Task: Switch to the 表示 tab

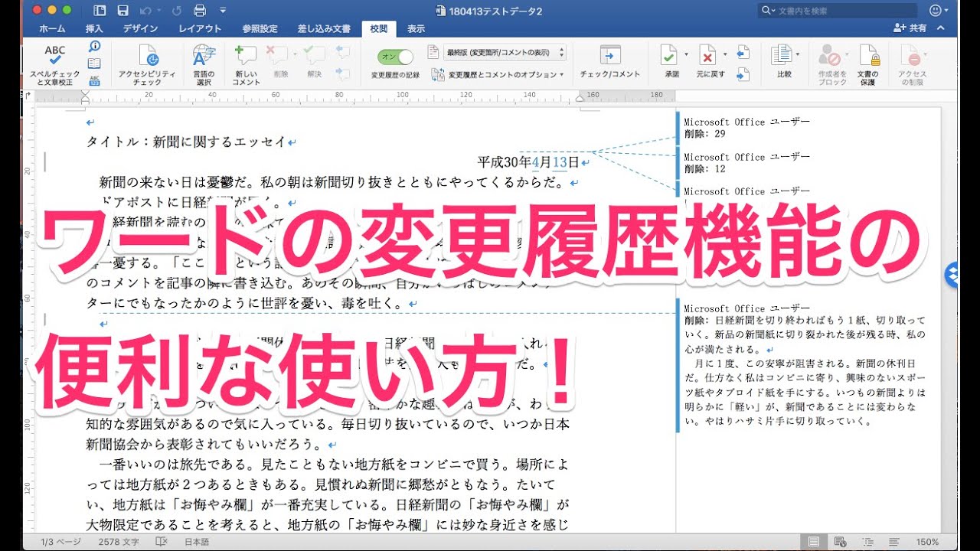Action: tap(416, 28)
